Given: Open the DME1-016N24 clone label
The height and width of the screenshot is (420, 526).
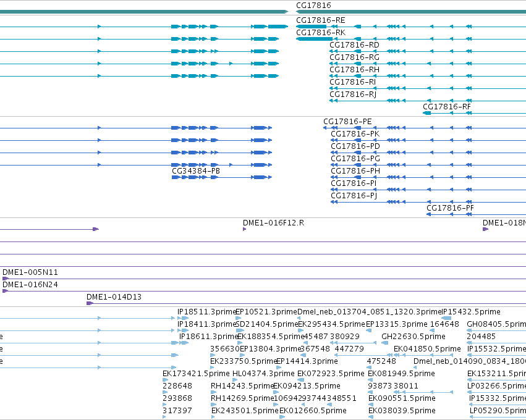Looking at the screenshot, I should pos(30,285).
